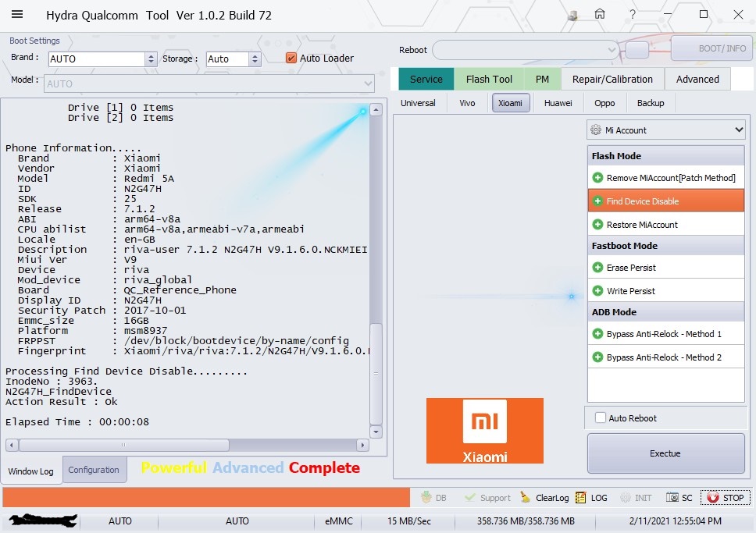Click the Execute button

tap(665, 453)
